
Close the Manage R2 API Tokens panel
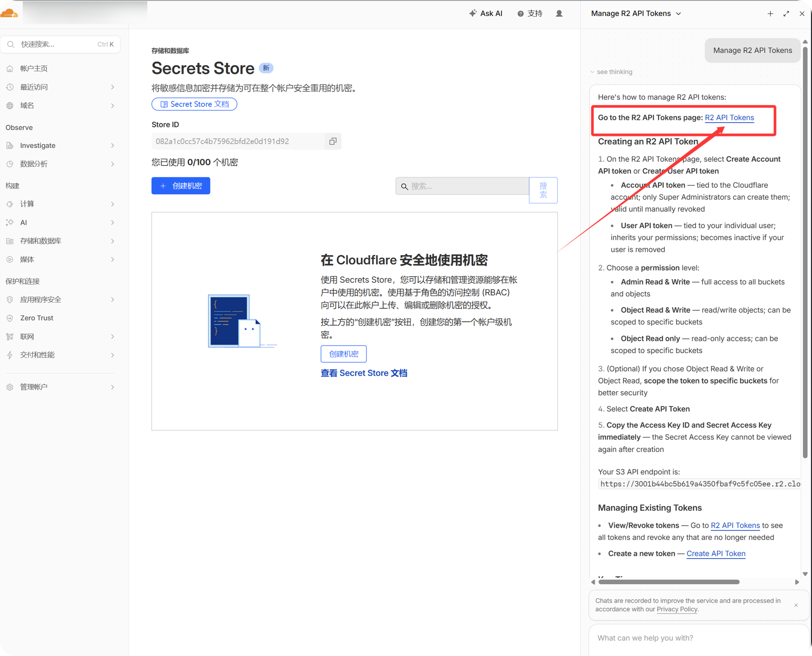(802, 14)
